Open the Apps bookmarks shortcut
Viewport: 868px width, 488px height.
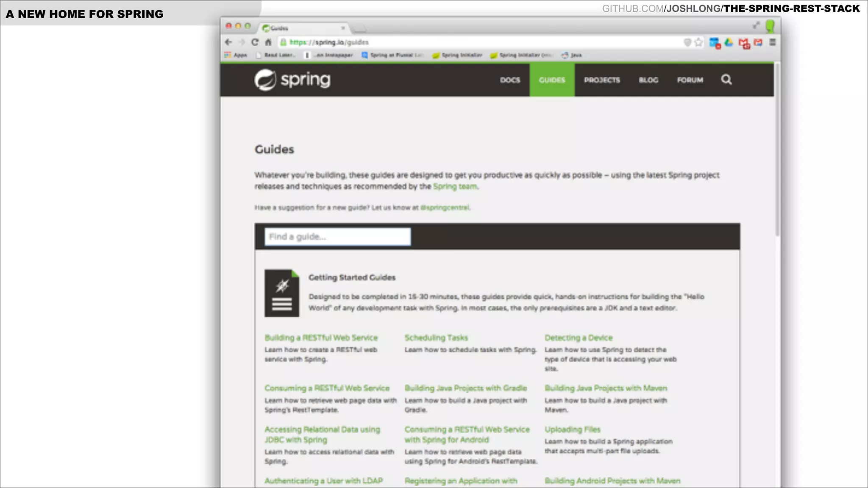[236, 55]
